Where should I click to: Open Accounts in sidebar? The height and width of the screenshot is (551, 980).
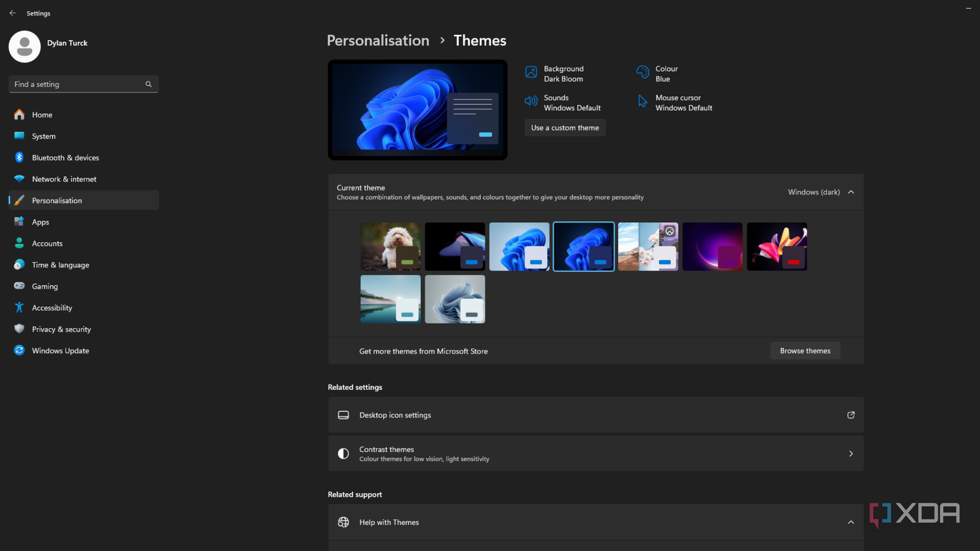click(x=84, y=243)
